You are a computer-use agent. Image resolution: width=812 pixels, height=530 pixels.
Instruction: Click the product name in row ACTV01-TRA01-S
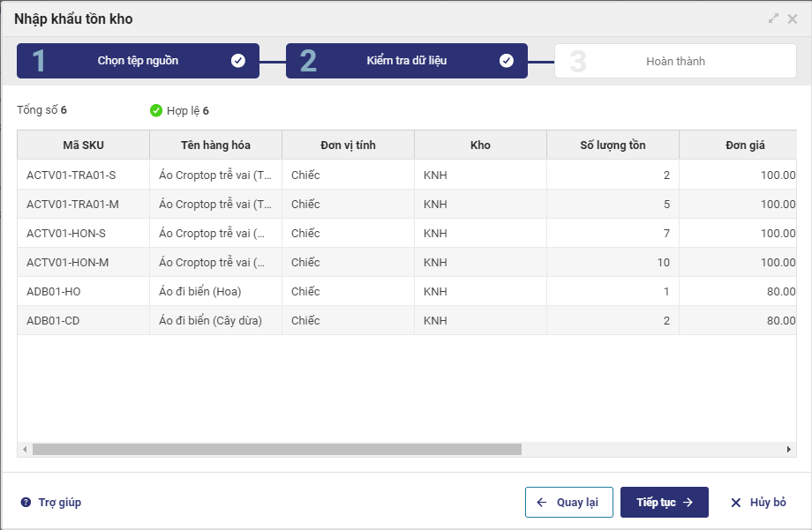click(214, 175)
